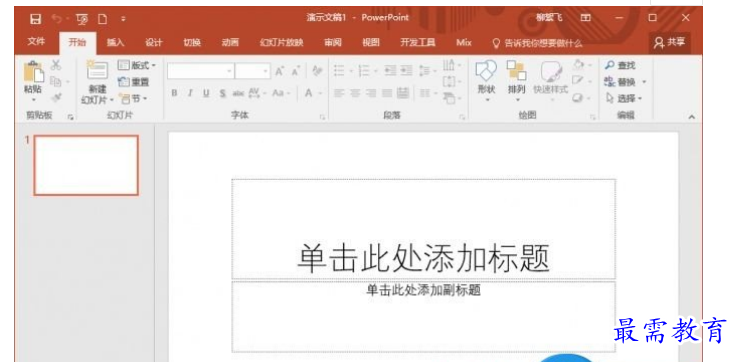The image size is (735, 362).
Task: Click the shape outline pen icon
Action: [x=578, y=81]
